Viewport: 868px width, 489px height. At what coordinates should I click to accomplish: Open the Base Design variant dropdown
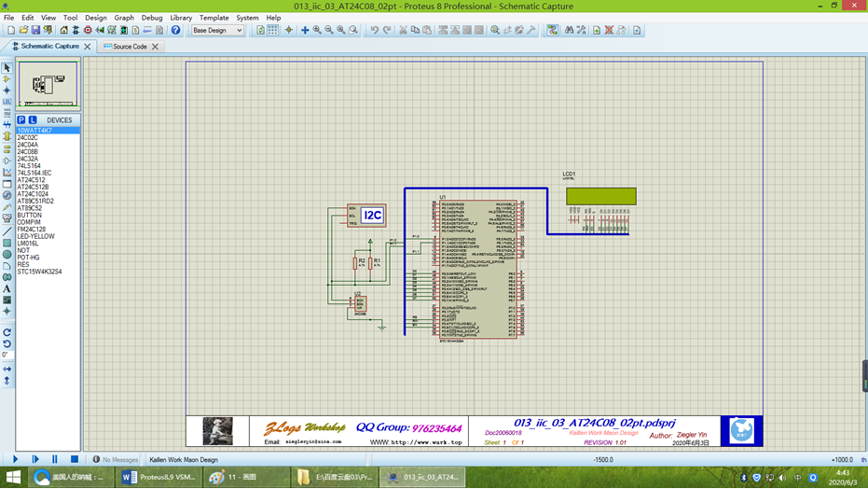217,31
